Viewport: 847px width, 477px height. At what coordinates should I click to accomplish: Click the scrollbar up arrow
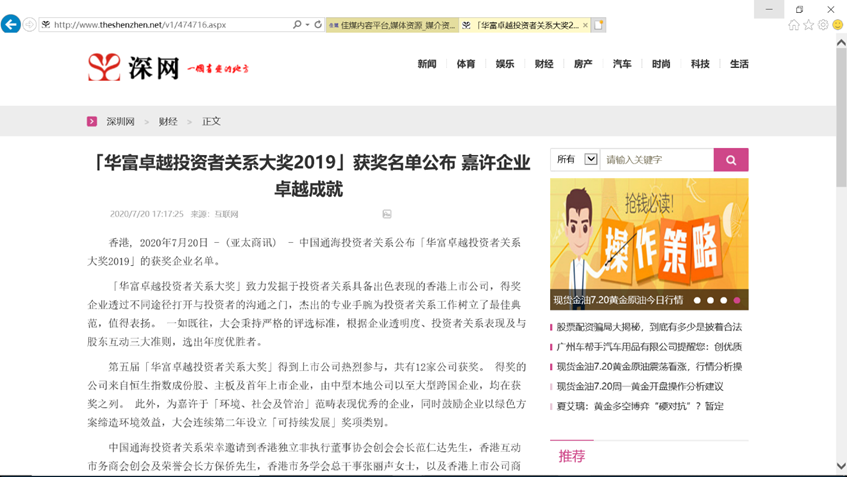click(x=841, y=42)
